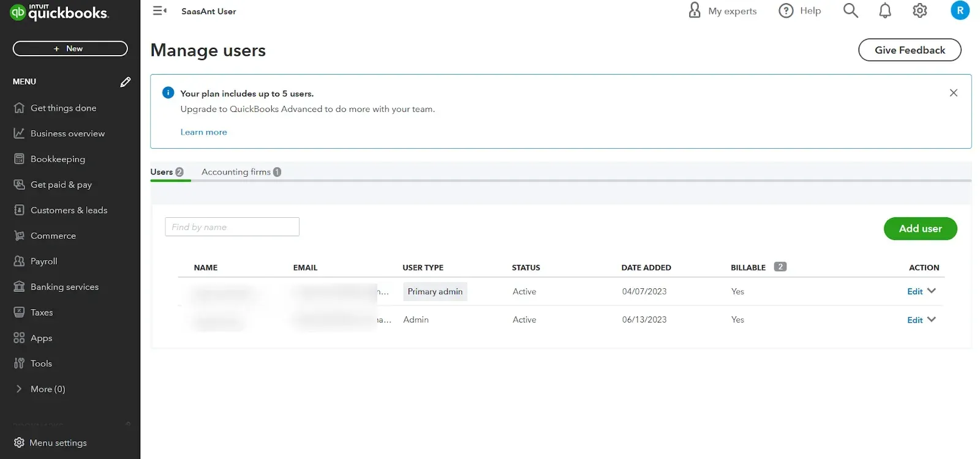Image resolution: width=980 pixels, height=459 pixels.
Task: Click the blue info icon in the banner
Action: pos(168,92)
